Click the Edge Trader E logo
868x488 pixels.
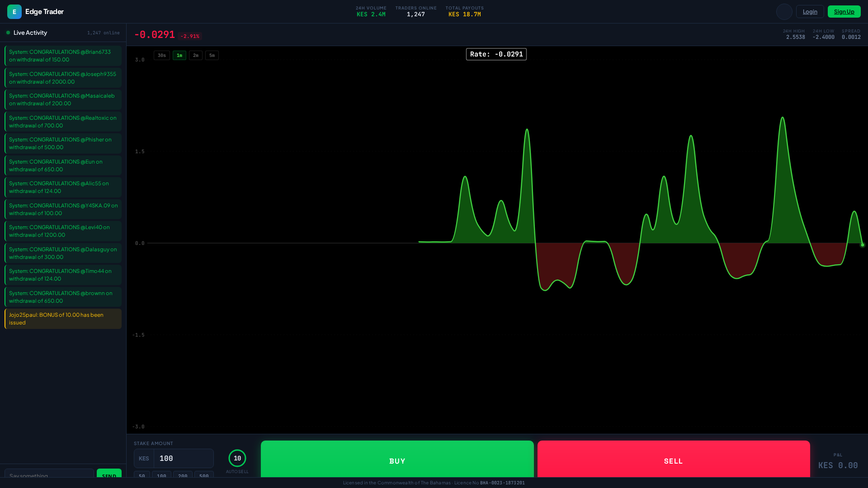pyautogui.click(x=14, y=12)
